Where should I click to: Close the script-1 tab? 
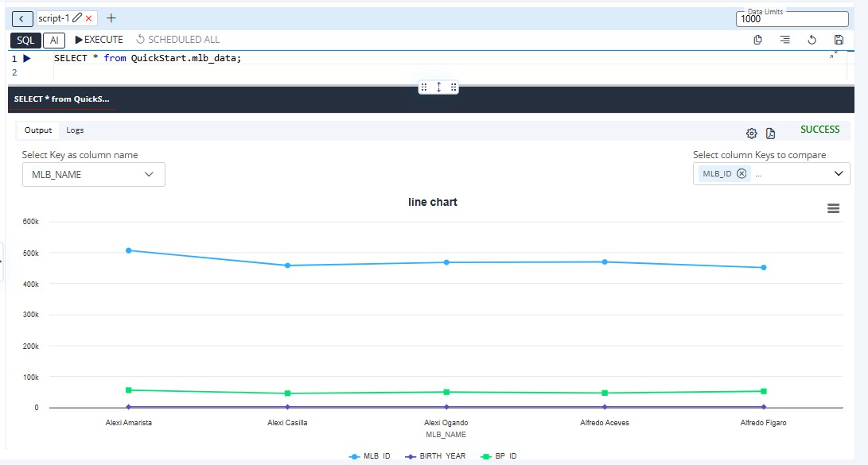[89, 18]
